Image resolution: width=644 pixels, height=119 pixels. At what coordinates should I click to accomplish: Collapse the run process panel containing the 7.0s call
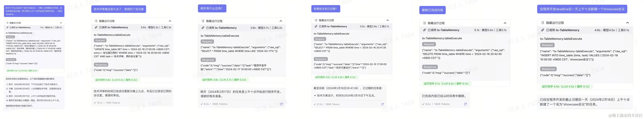61,23
